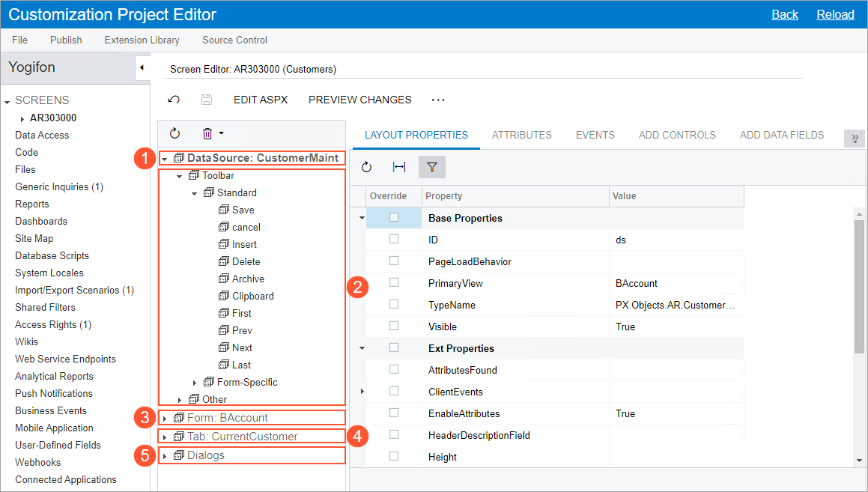Click the EDIT ASPX button
This screenshot has width=868, height=492.
click(x=261, y=100)
